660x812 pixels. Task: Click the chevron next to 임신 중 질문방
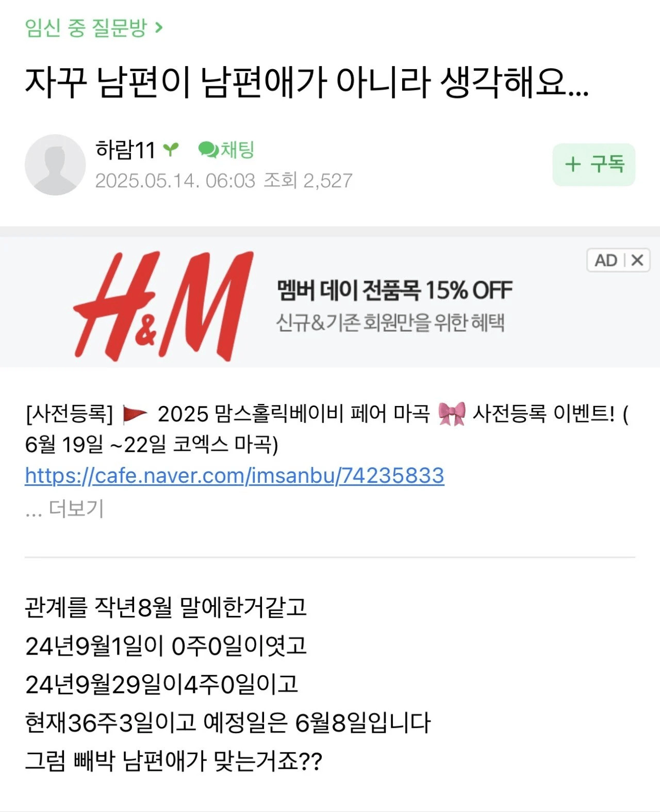pos(159,28)
